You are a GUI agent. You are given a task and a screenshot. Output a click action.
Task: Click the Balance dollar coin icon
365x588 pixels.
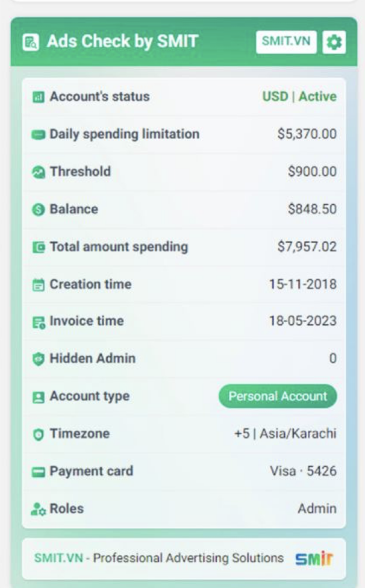pyautogui.click(x=39, y=210)
